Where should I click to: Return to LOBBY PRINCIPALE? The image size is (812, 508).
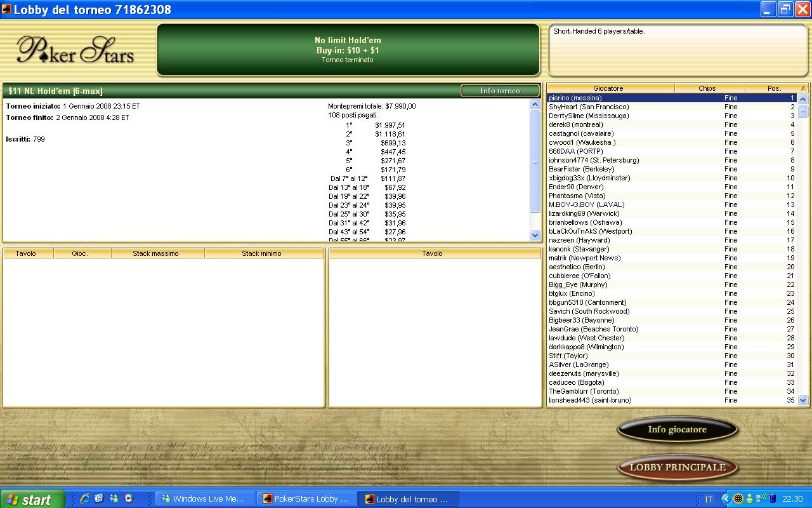point(677,467)
